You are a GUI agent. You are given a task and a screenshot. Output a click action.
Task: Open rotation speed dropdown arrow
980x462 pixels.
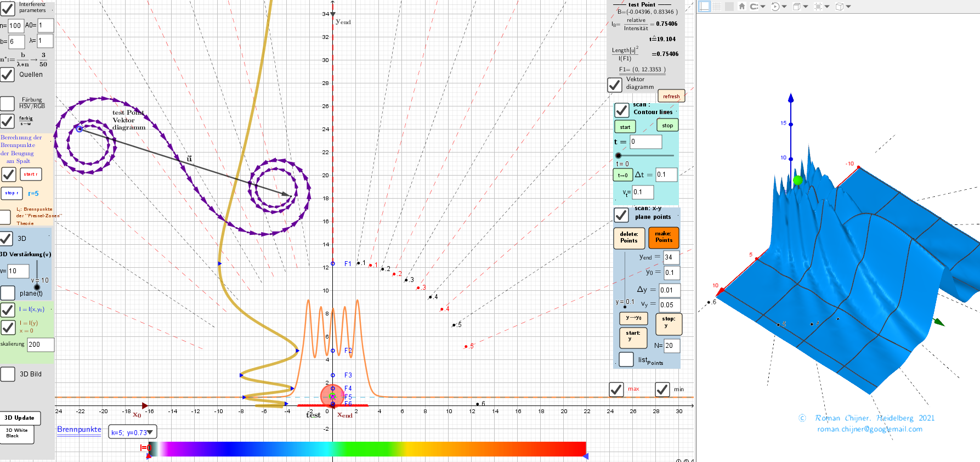(784, 7)
